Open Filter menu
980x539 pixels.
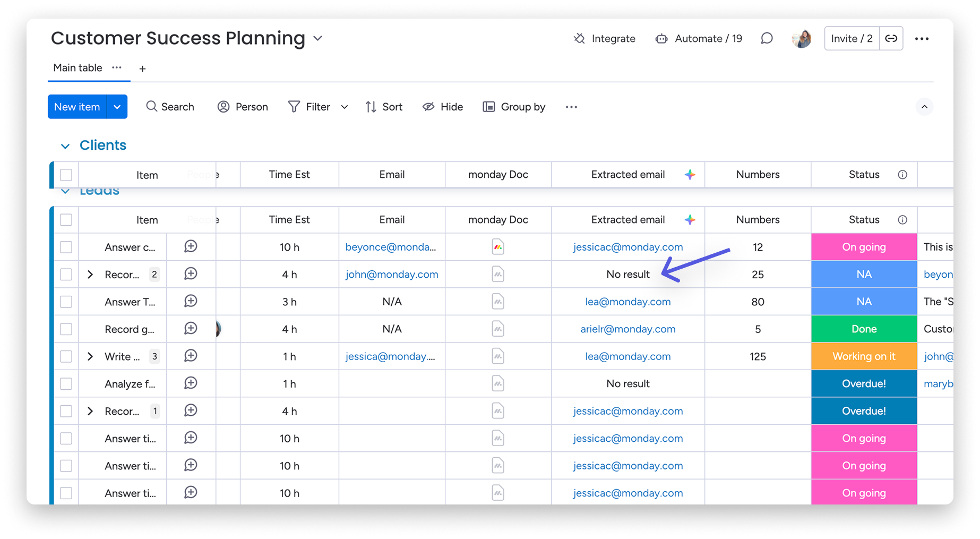tap(310, 107)
